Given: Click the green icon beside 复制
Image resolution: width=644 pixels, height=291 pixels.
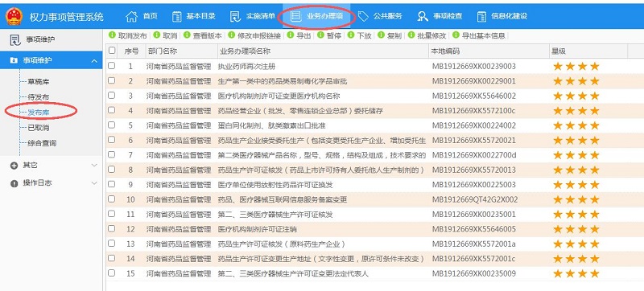Looking at the screenshot, I should click(x=381, y=35).
